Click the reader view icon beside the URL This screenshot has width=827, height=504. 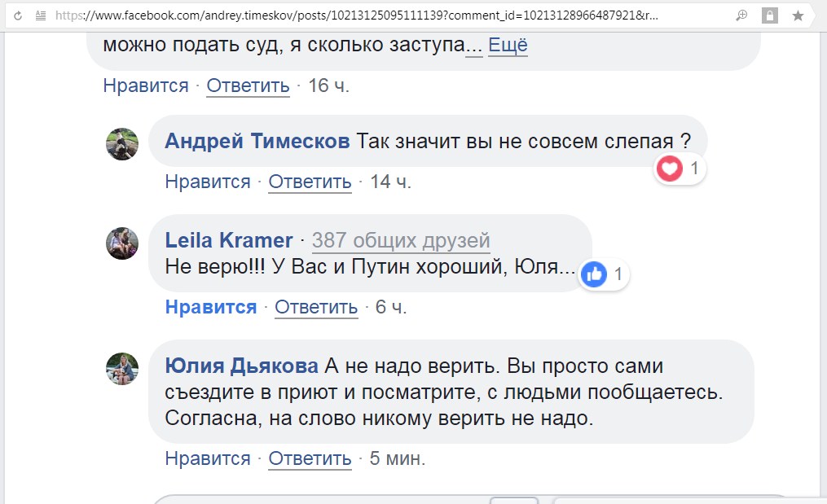click(x=39, y=15)
